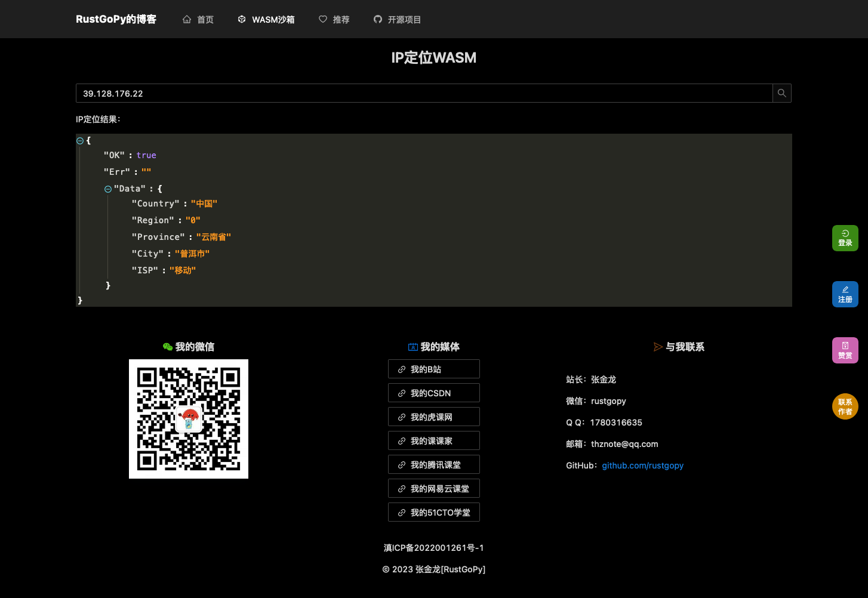Click the search magnifier icon button
Viewport: 868px width, 598px height.
click(x=782, y=93)
